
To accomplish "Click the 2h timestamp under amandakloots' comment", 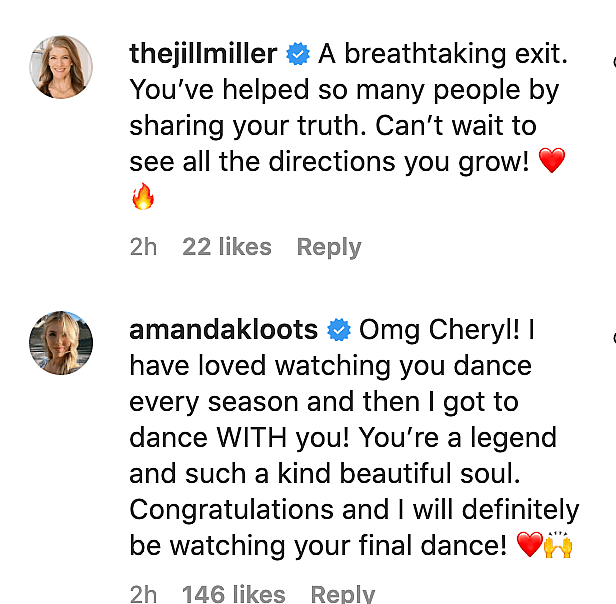I will (144, 594).
